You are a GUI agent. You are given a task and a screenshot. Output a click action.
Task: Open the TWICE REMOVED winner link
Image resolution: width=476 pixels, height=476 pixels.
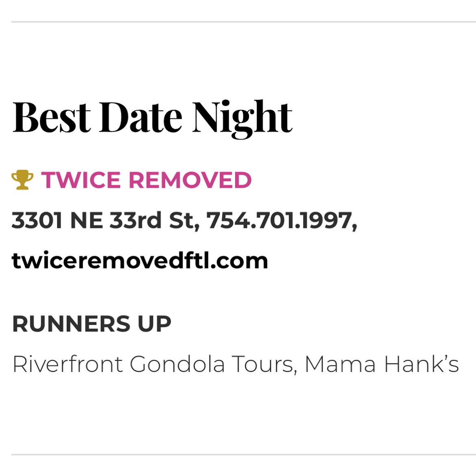(146, 180)
